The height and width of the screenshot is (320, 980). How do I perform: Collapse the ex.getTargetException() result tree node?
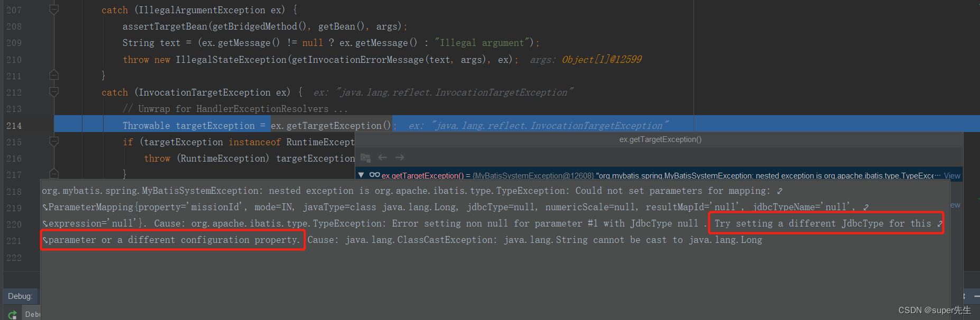click(x=361, y=175)
